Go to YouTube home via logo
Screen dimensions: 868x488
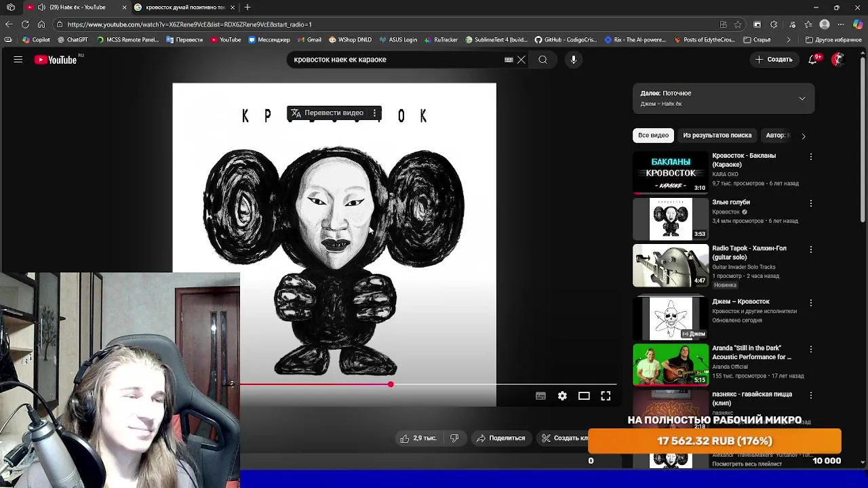(x=56, y=60)
